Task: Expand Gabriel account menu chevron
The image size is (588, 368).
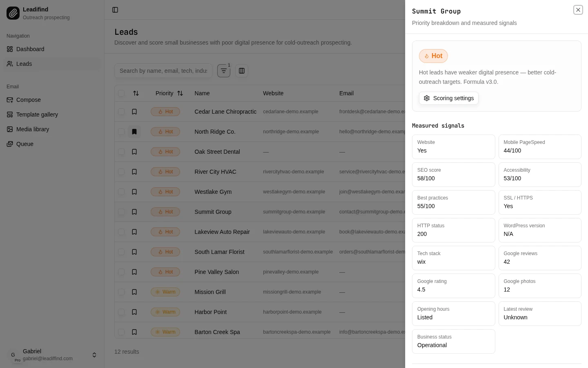Action: pos(94,355)
